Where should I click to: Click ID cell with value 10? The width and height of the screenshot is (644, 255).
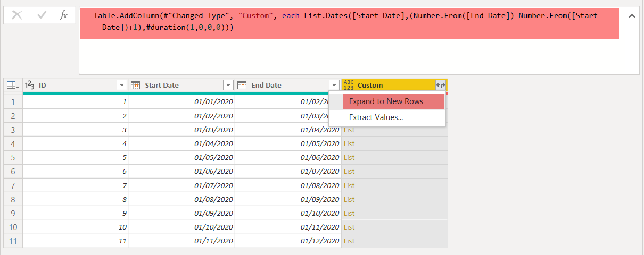76,227
